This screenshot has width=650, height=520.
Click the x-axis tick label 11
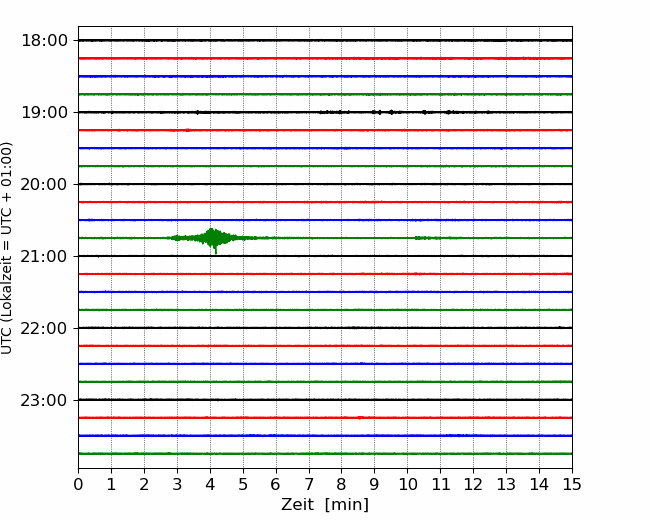(x=441, y=484)
